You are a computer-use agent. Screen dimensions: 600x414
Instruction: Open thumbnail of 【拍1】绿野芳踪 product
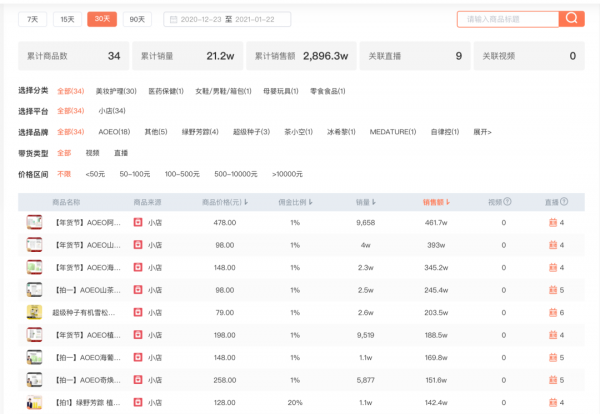(x=34, y=403)
